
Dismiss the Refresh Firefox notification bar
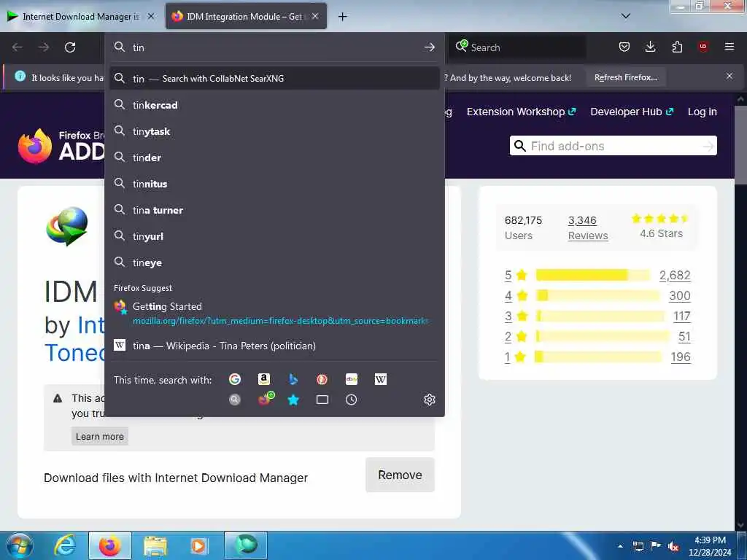[729, 76]
